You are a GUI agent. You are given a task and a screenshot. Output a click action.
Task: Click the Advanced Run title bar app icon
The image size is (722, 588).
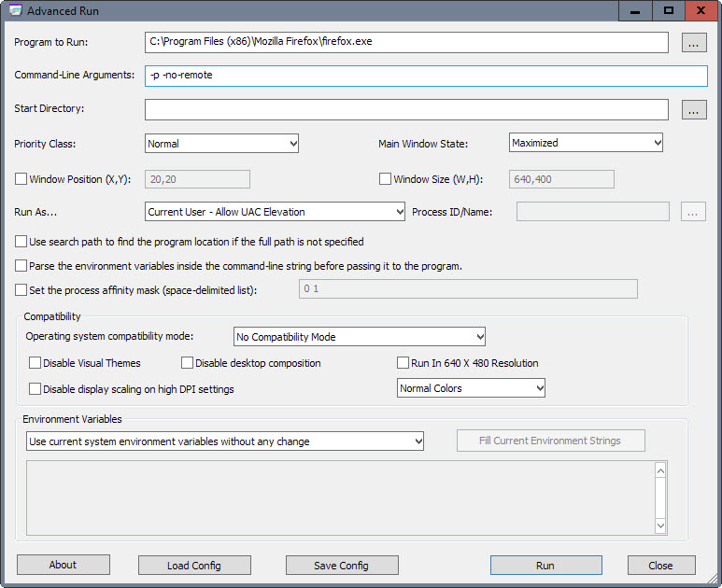(15, 10)
